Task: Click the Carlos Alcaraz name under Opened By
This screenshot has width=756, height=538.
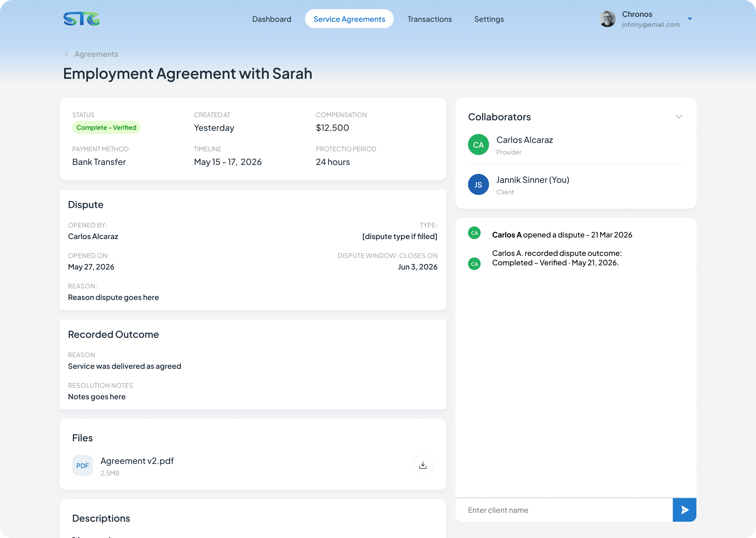Action: (x=93, y=236)
